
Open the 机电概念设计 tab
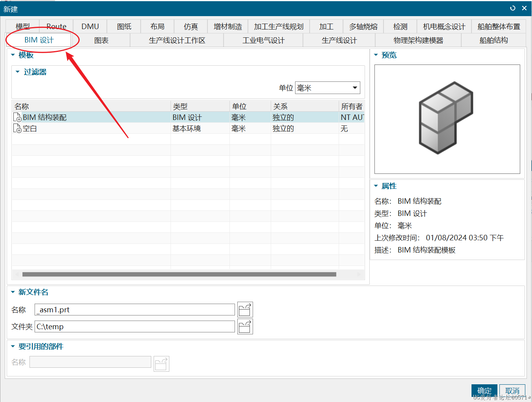tap(444, 26)
